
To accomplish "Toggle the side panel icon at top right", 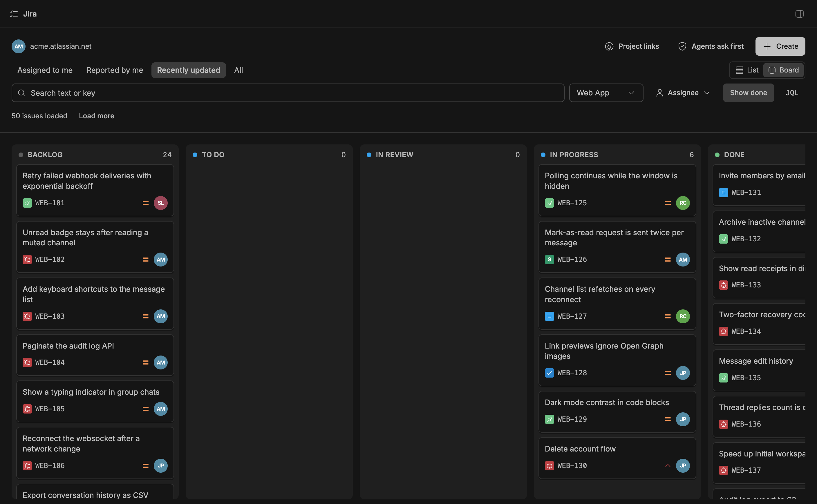I will pyautogui.click(x=799, y=14).
